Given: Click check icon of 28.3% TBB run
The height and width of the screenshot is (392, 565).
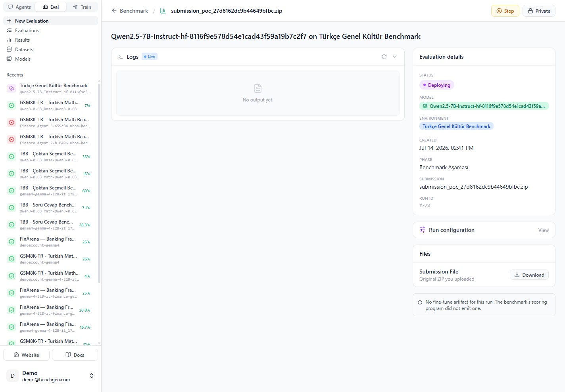Looking at the screenshot, I should point(12,225).
